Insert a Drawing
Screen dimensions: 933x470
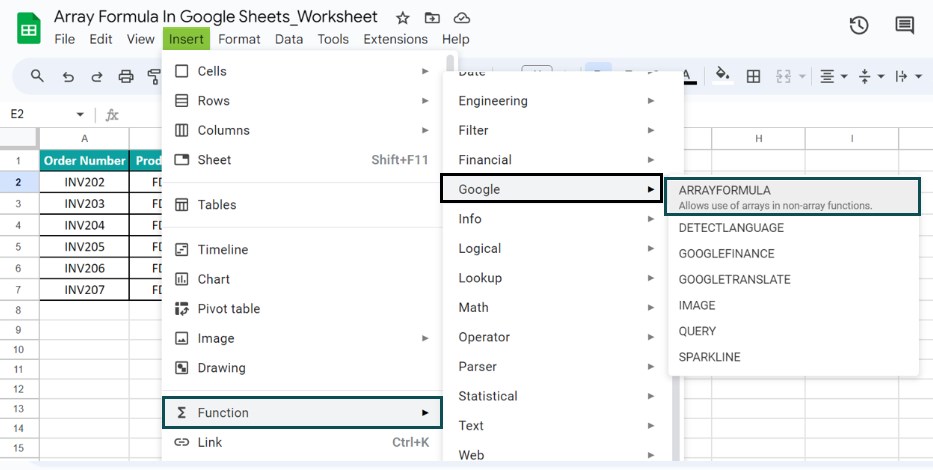pyautogui.click(x=302, y=368)
